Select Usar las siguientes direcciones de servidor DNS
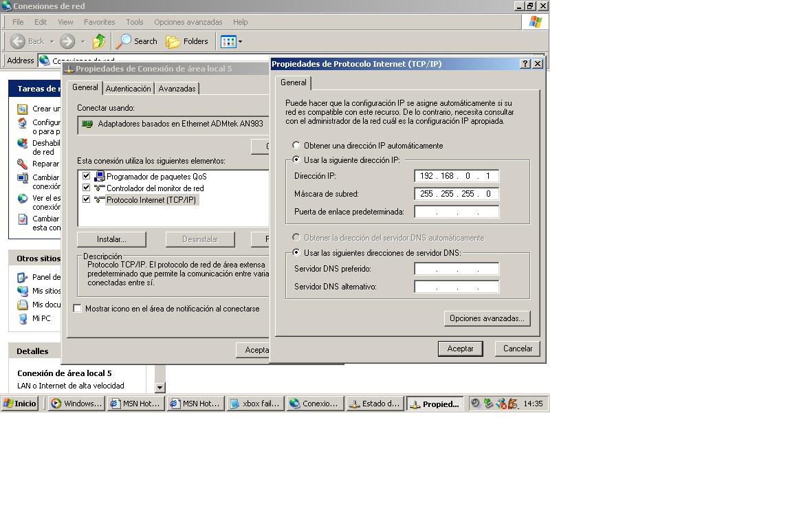Screen dimensions: 812x528 tap(296, 252)
